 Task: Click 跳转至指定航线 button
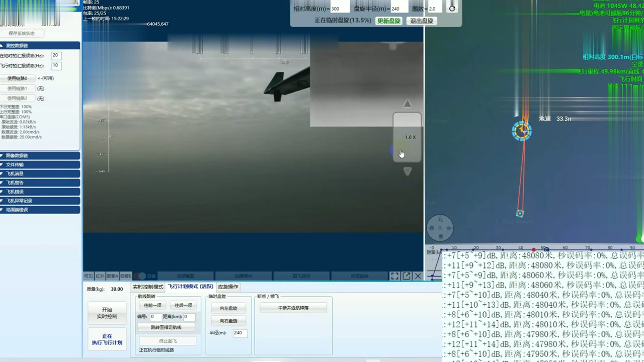(x=166, y=327)
